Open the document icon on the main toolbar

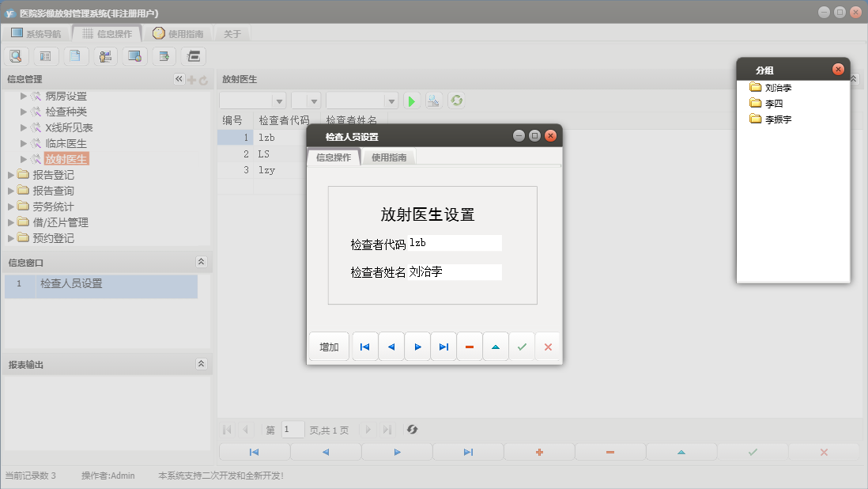[x=75, y=56]
